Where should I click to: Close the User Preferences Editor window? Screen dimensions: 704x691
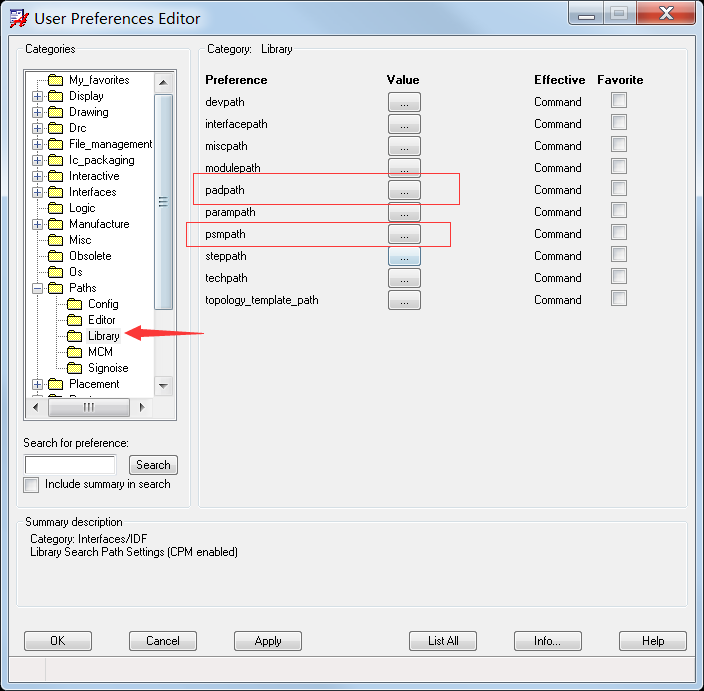click(666, 13)
